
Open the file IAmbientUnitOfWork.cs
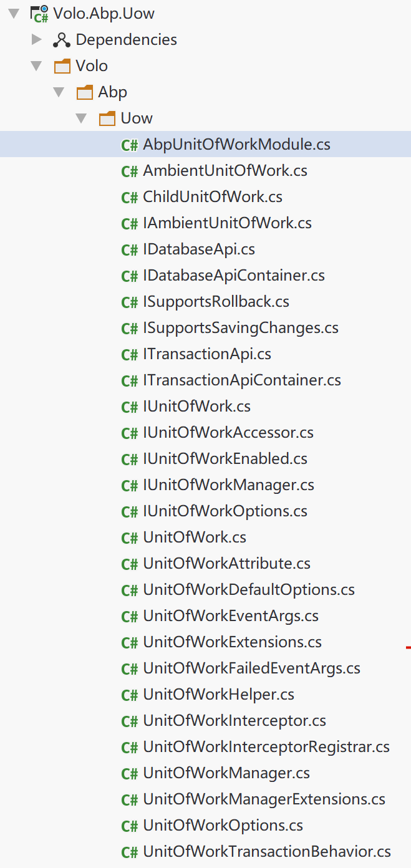pyautogui.click(x=228, y=223)
